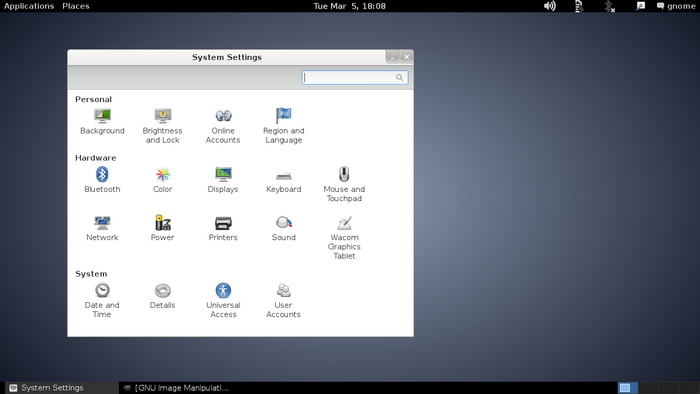This screenshot has width=700, height=394.
Task: Switch to GNU Image Manipulation taskbar window
Action: coord(176,388)
